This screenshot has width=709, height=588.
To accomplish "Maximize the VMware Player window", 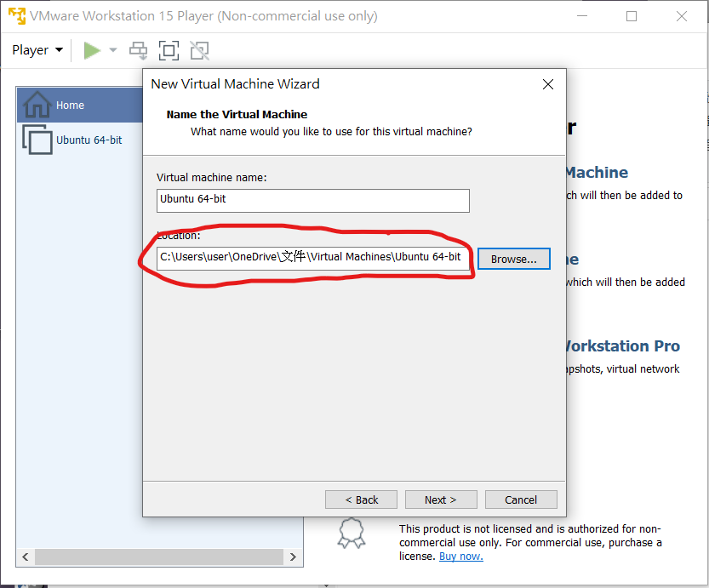I will [632, 16].
